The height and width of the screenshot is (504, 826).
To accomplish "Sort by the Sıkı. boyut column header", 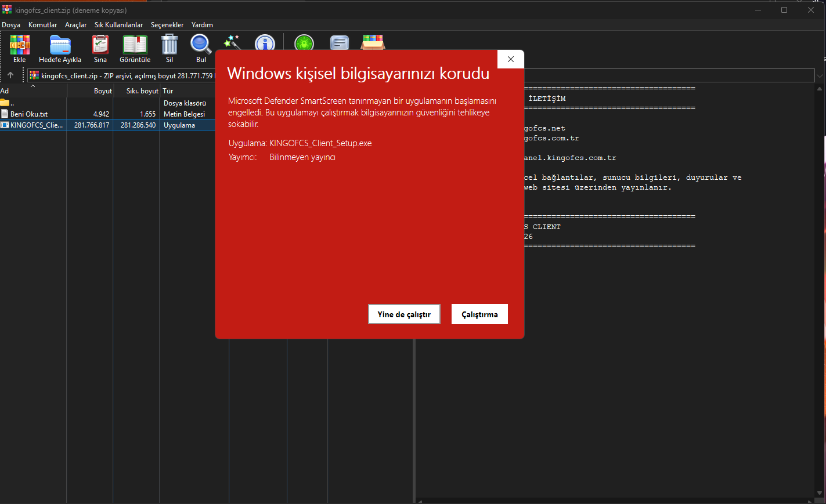I will 136,91.
